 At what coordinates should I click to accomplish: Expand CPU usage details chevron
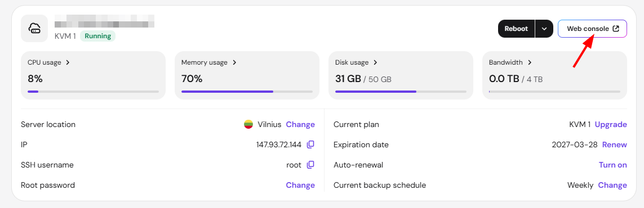[68, 62]
